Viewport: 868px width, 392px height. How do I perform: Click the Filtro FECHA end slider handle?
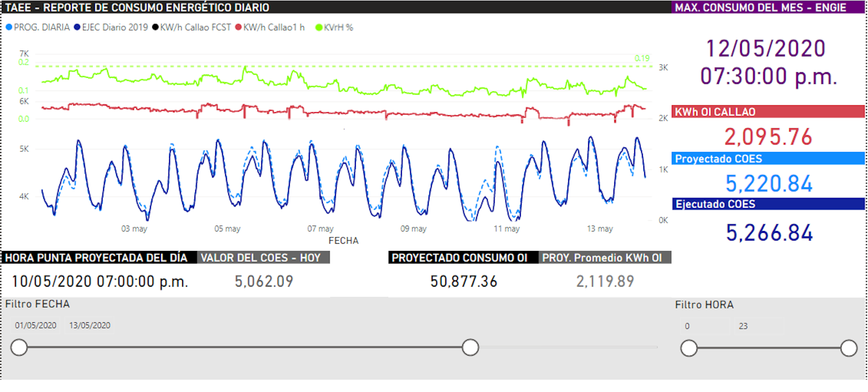tap(470, 348)
